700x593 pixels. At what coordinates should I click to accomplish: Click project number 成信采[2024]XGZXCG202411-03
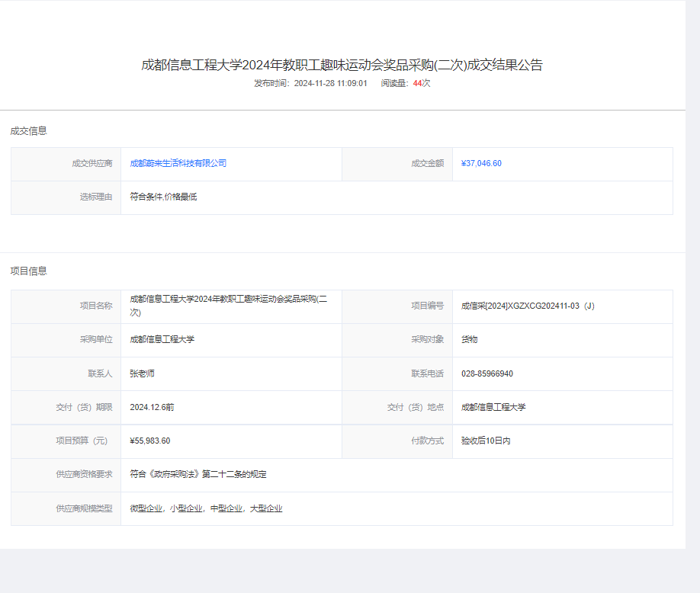pyautogui.click(x=528, y=306)
